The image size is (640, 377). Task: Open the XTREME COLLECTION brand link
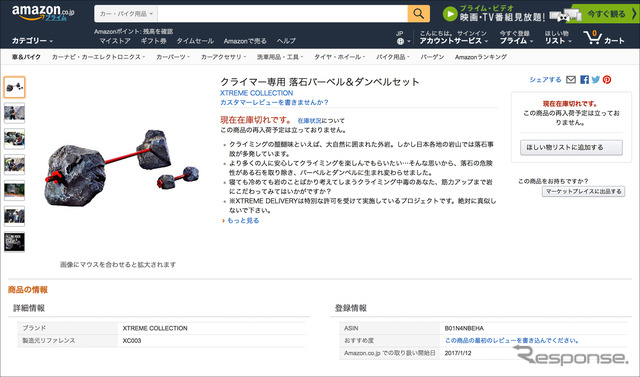[x=256, y=93]
